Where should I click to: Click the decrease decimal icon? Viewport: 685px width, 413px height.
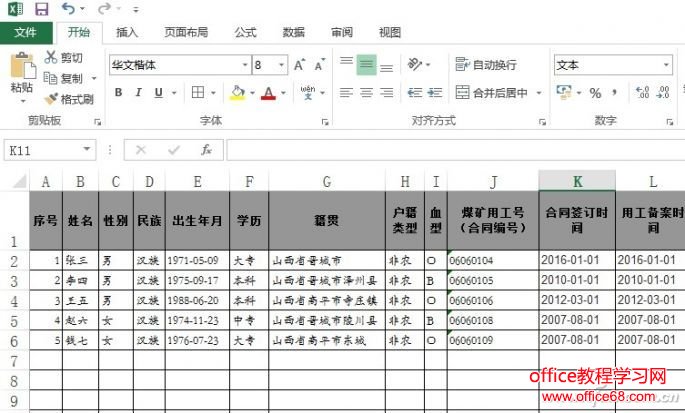tap(663, 92)
